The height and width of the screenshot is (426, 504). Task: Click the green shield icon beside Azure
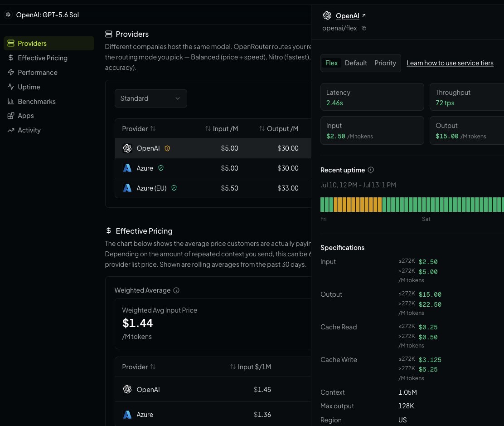(161, 168)
